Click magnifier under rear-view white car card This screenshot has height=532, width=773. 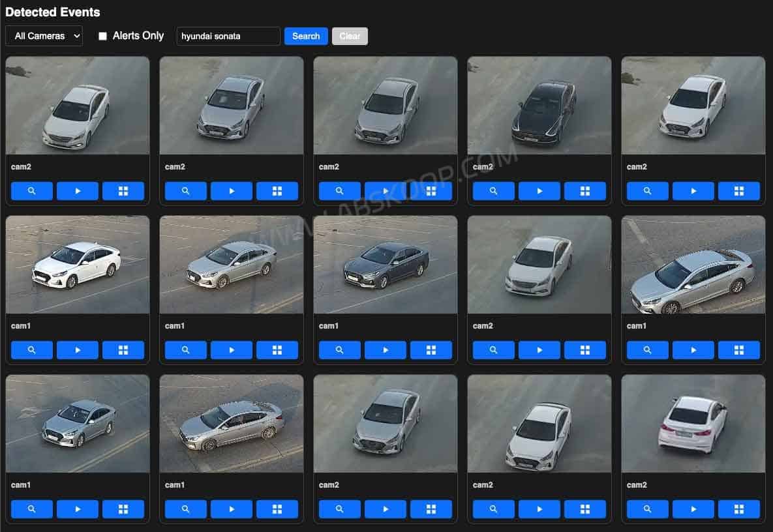point(647,509)
